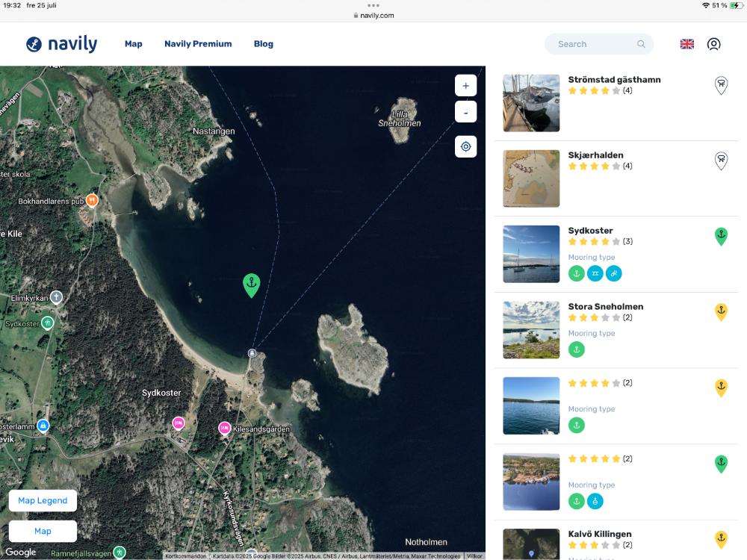This screenshot has height=560, width=747.
Task: Open Navily Premium page
Action: (x=198, y=44)
